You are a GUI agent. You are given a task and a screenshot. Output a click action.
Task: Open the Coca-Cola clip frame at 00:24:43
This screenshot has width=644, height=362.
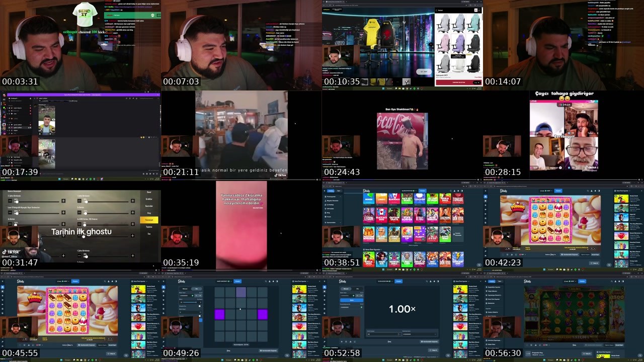tap(403, 136)
